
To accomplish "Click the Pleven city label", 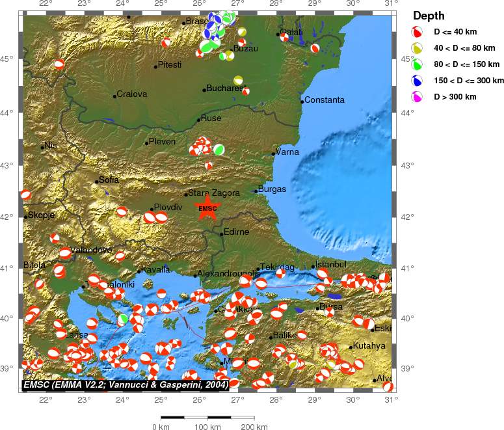I will coord(162,142).
